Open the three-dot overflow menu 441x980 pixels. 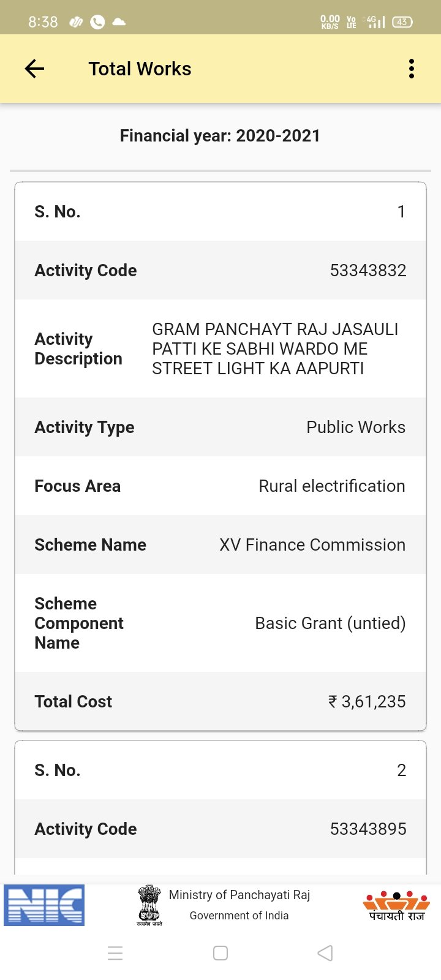(x=412, y=69)
